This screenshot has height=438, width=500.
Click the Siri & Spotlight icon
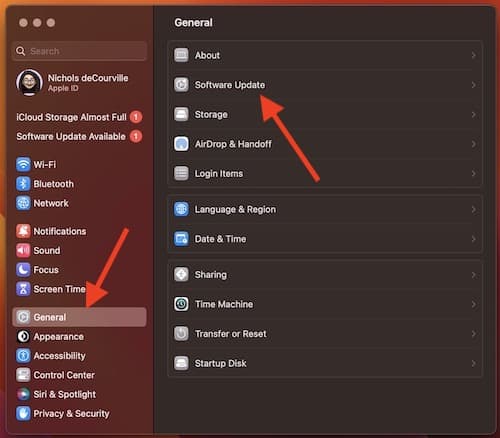(x=23, y=394)
